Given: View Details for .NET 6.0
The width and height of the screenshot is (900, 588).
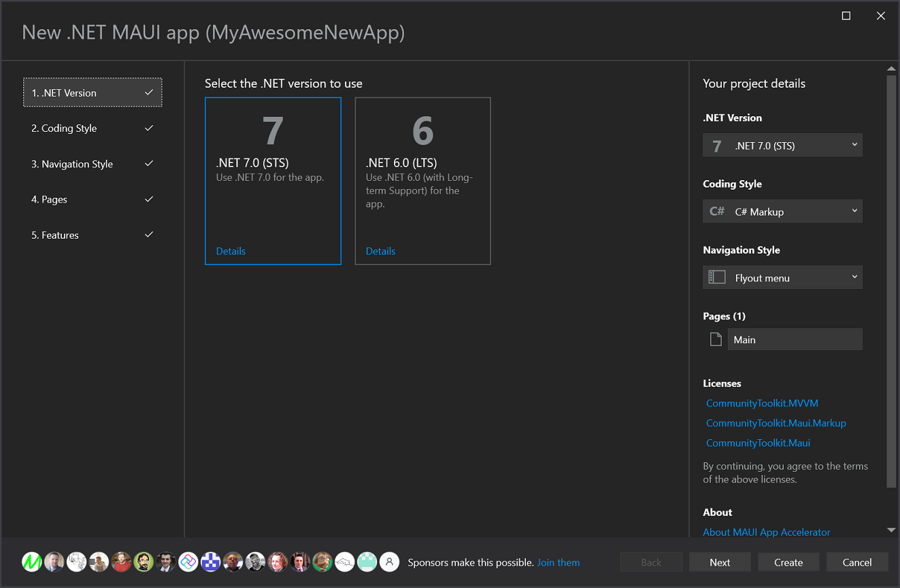Looking at the screenshot, I should (380, 251).
